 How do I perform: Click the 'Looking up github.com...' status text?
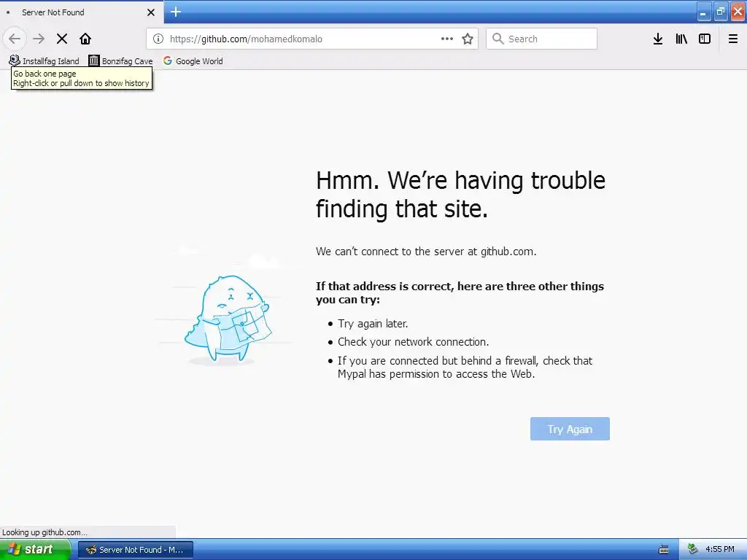click(44, 532)
